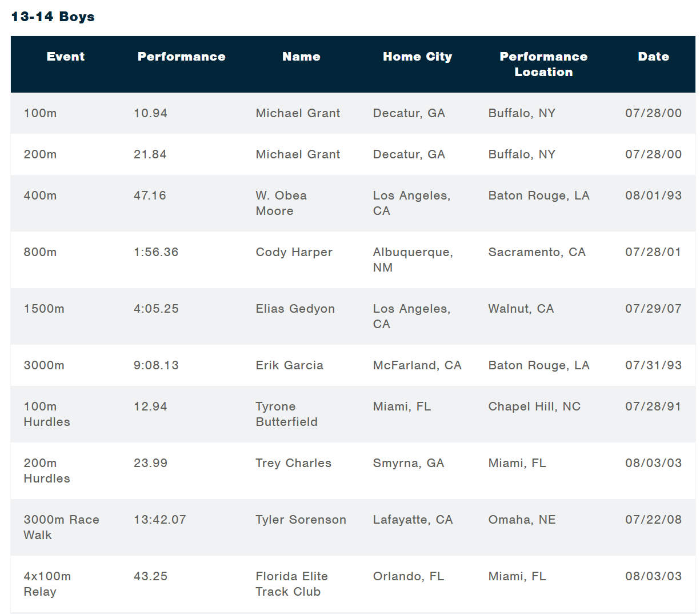
Task: Click W. Obea Moore name cell
Action: point(281,203)
